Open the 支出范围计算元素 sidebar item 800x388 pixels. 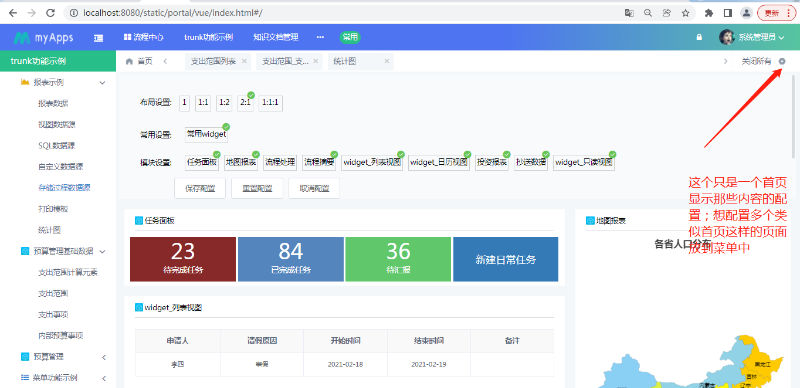click(x=67, y=272)
